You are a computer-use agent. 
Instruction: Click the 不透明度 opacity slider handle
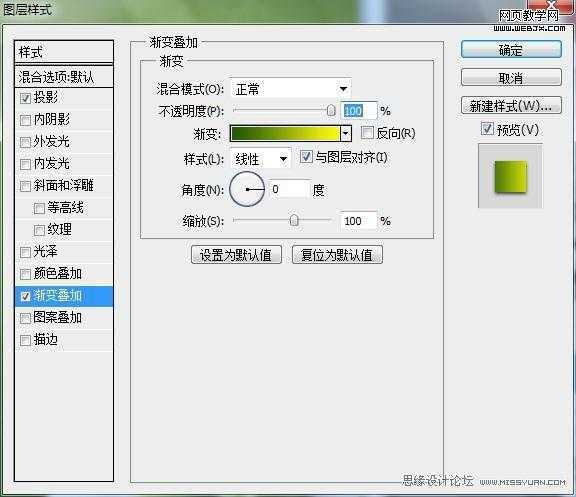[x=331, y=110]
